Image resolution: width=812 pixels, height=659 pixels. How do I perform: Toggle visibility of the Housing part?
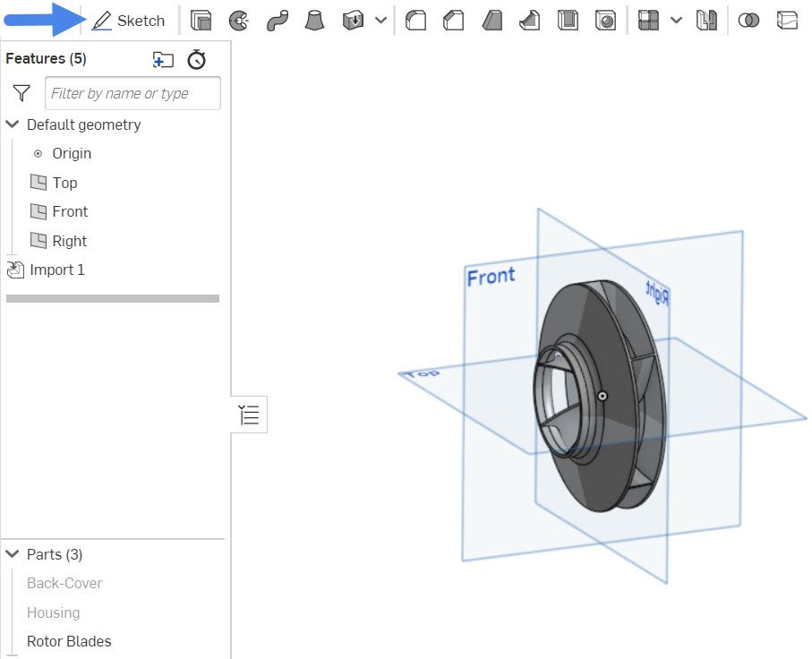pyautogui.click(x=53, y=612)
